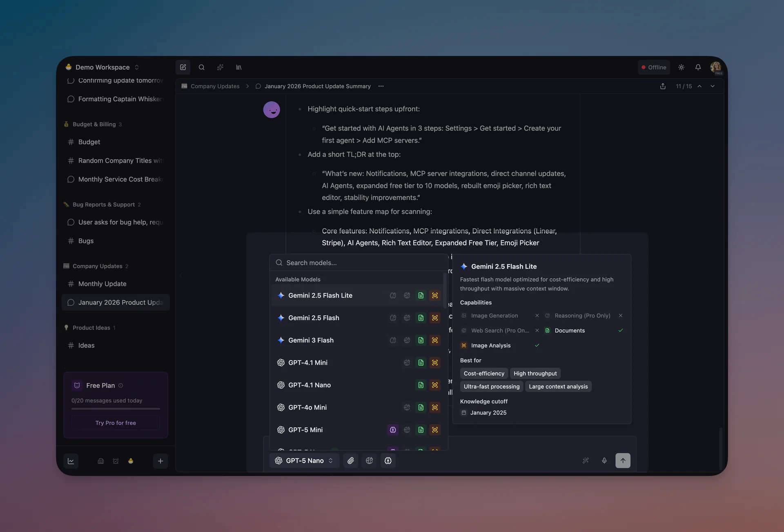
Task: Start a new chat with compose icon
Action: [x=183, y=67]
